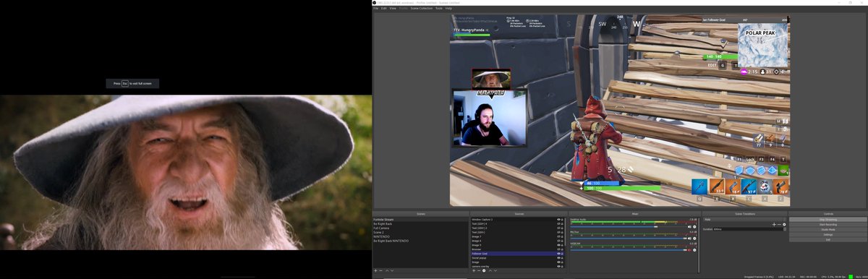Lock the Image 6 source
Viewport: 868px width, 279px height.
point(562,241)
